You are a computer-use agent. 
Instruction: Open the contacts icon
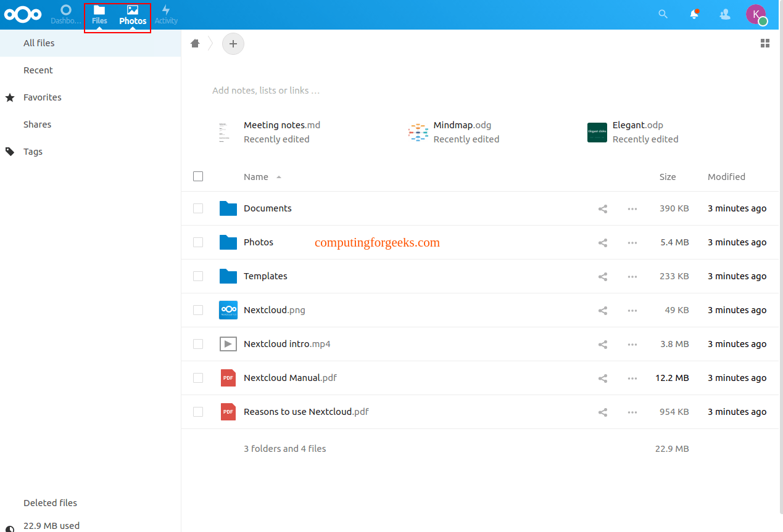click(x=724, y=14)
